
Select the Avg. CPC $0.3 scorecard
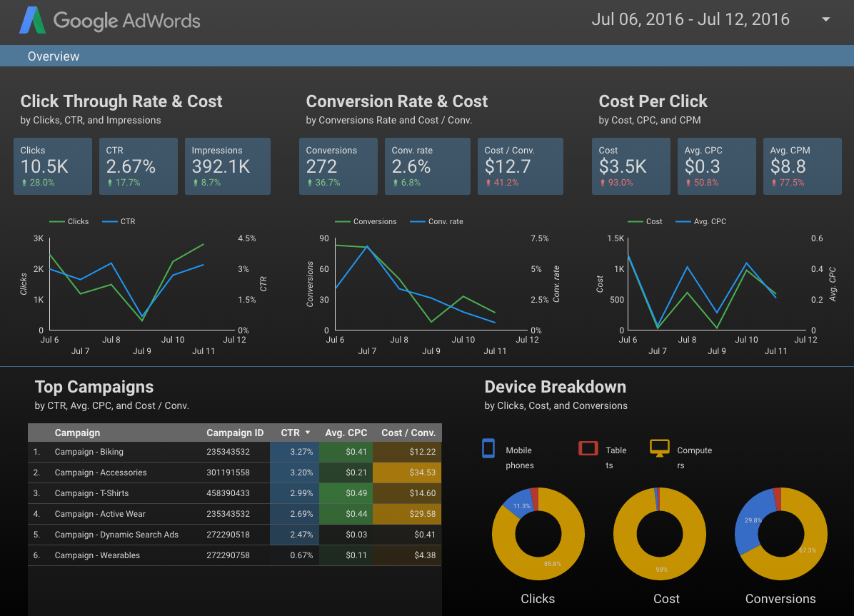click(x=717, y=166)
